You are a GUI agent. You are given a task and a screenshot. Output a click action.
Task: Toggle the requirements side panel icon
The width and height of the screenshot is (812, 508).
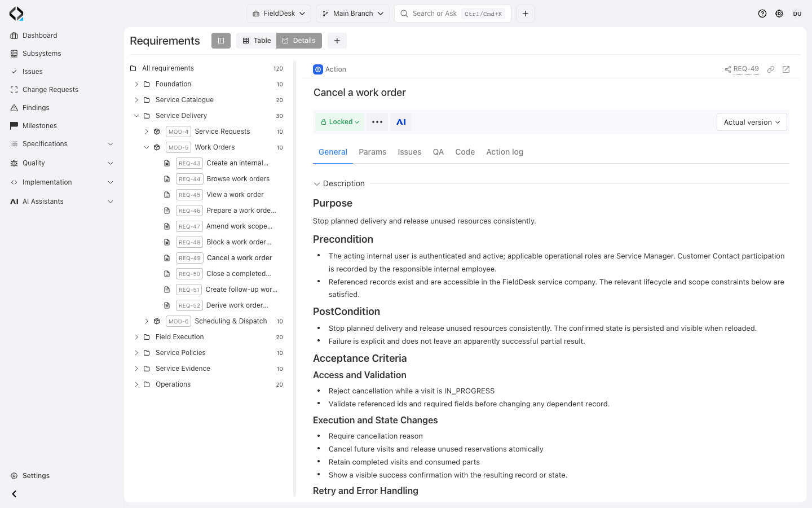(221, 41)
